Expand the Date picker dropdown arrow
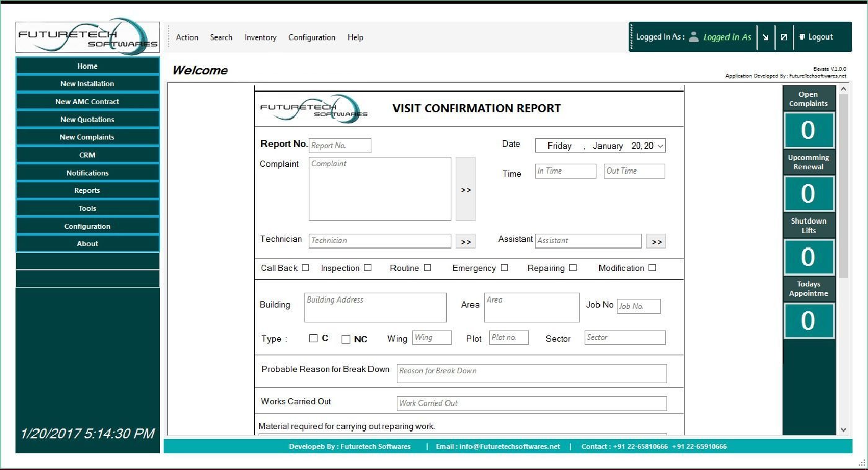This screenshot has width=868, height=470. (660, 146)
